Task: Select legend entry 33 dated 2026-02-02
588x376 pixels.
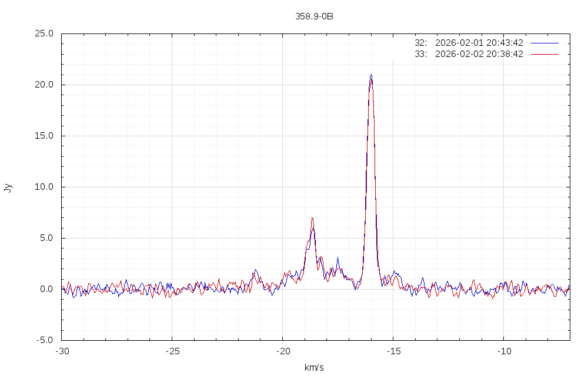Action: tap(469, 54)
